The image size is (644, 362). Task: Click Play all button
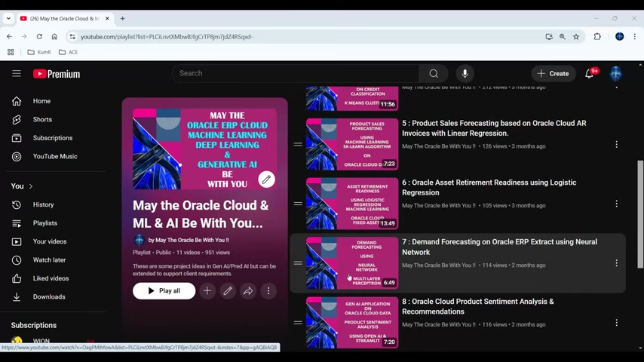coord(164,291)
